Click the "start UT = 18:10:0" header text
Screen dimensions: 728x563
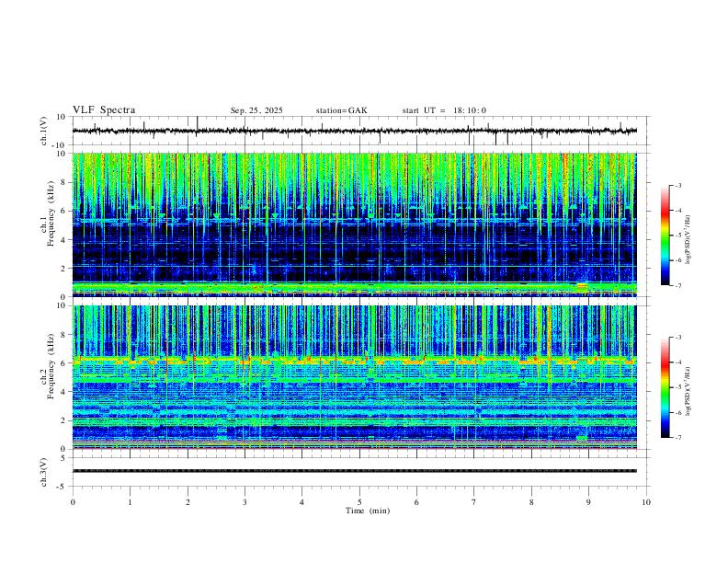(x=444, y=110)
